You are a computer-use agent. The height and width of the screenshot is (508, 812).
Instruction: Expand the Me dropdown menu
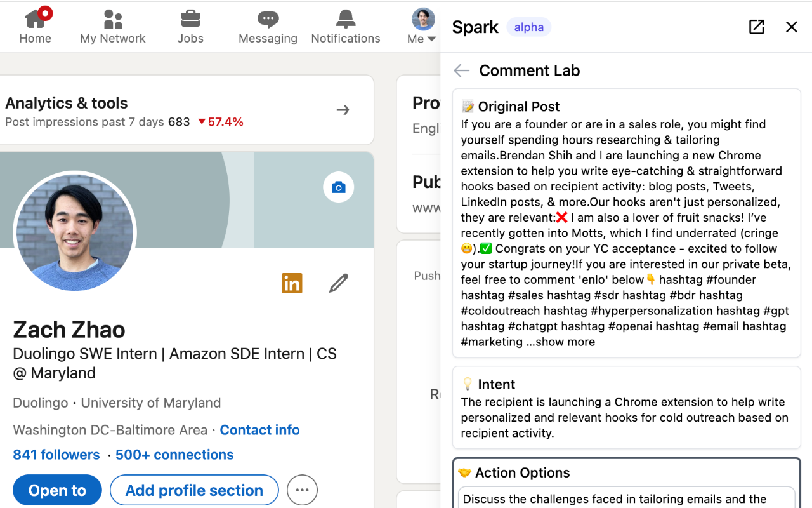click(x=422, y=27)
